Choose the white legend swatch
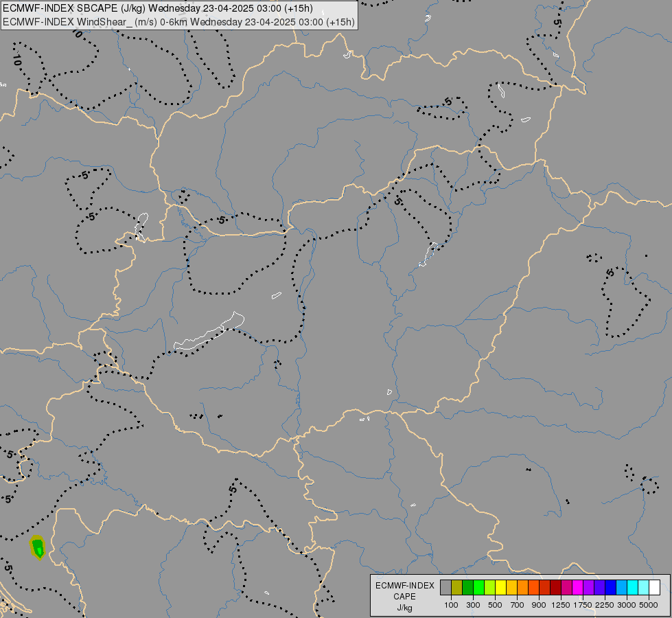Viewport: 672px width, 618px height. 654,588
